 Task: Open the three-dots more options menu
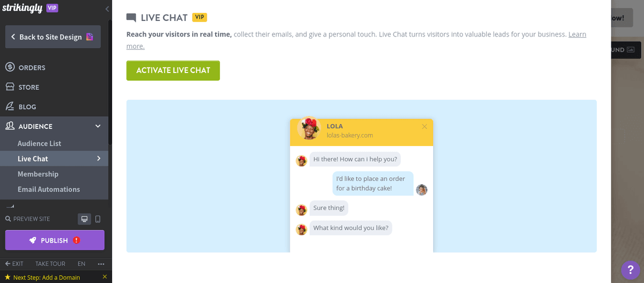pyautogui.click(x=101, y=264)
